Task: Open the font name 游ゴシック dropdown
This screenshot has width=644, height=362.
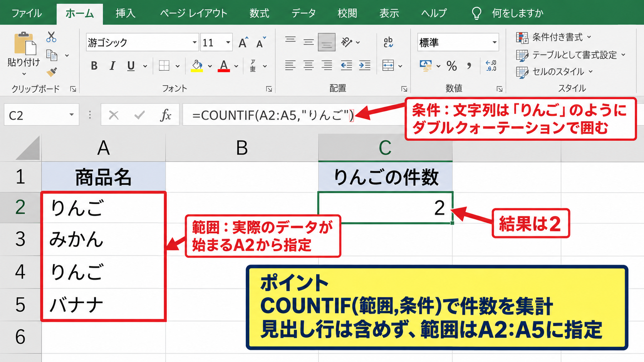Action: click(195, 42)
